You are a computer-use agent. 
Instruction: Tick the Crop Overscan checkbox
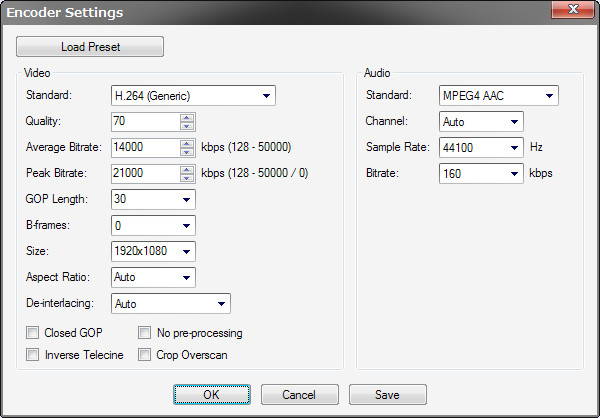coord(145,355)
